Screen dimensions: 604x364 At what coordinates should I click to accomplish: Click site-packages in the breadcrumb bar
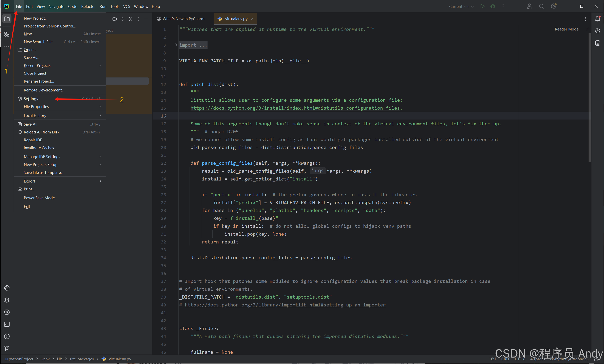click(82, 359)
